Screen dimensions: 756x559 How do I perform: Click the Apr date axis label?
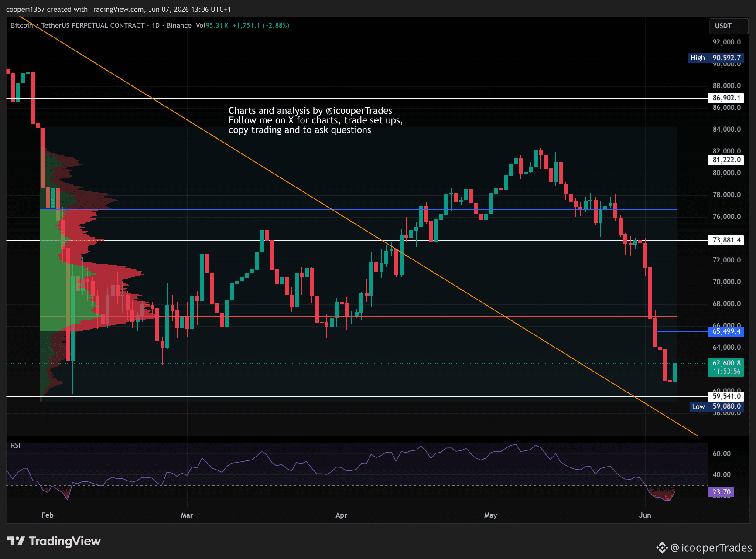click(x=341, y=515)
